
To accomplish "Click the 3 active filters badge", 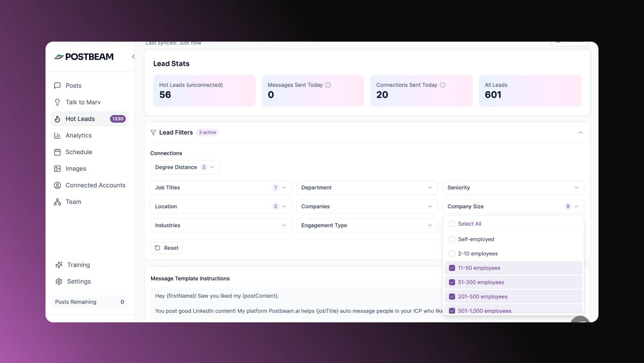I will pyautogui.click(x=207, y=133).
